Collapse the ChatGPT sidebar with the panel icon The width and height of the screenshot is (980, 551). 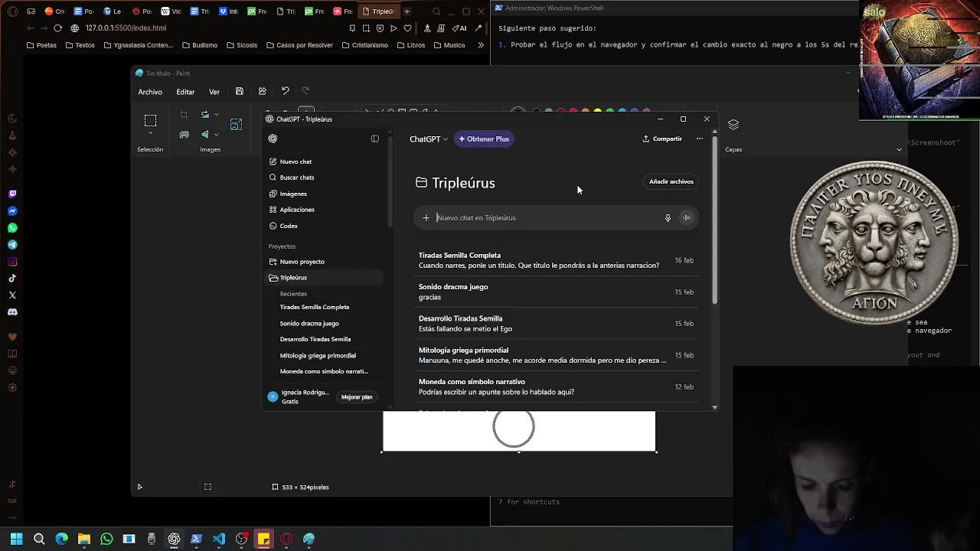click(x=374, y=139)
